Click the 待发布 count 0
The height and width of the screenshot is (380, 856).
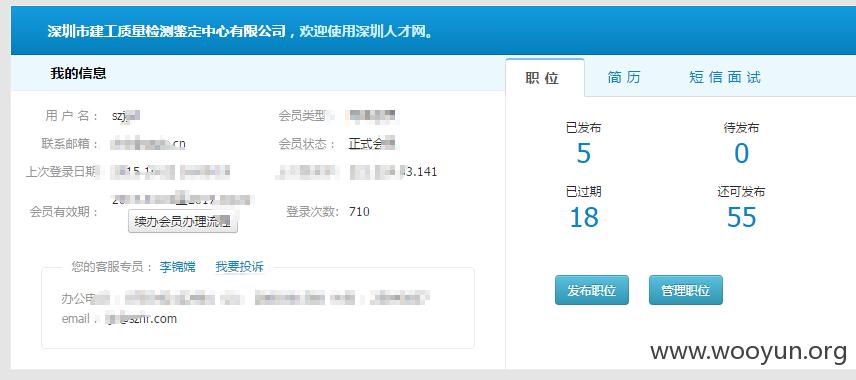click(x=741, y=153)
